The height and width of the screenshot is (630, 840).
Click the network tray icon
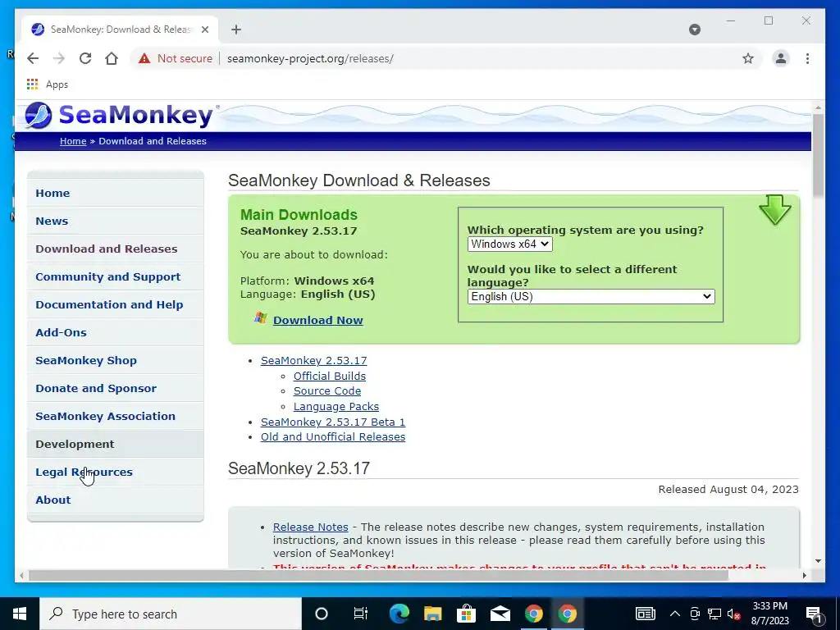point(714,614)
